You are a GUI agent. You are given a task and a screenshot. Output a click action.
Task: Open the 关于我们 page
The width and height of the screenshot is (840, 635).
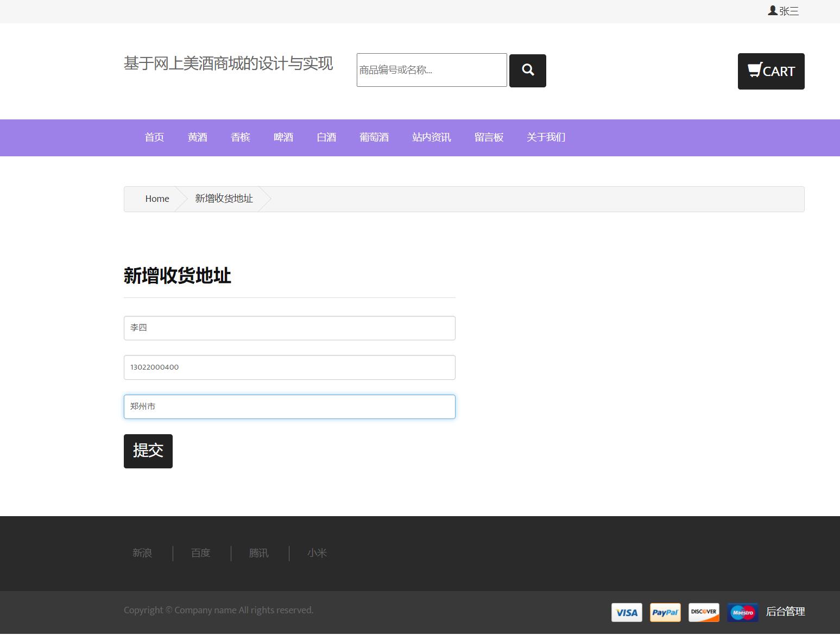pos(546,137)
